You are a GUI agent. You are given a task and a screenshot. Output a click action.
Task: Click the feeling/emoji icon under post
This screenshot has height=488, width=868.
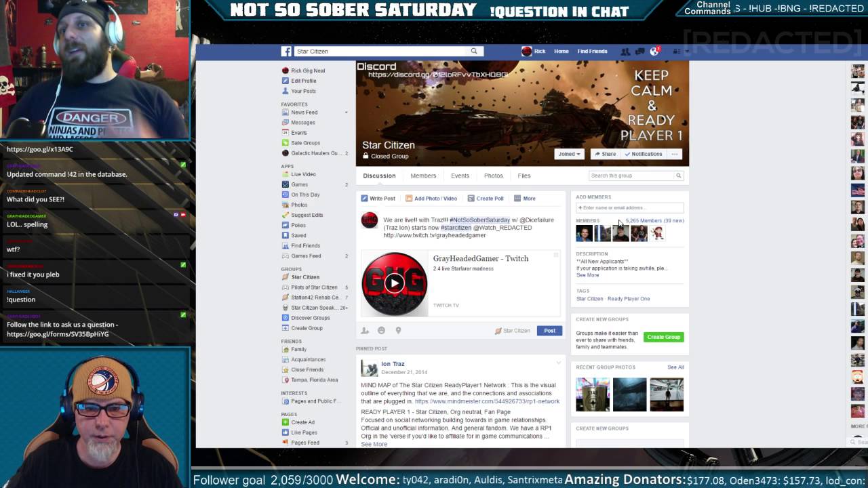pos(381,331)
